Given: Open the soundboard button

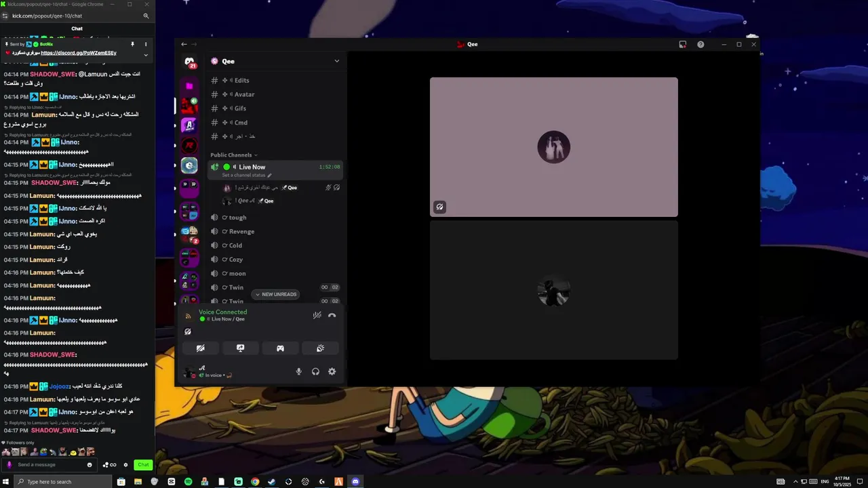Looking at the screenshot, I should click(x=320, y=348).
